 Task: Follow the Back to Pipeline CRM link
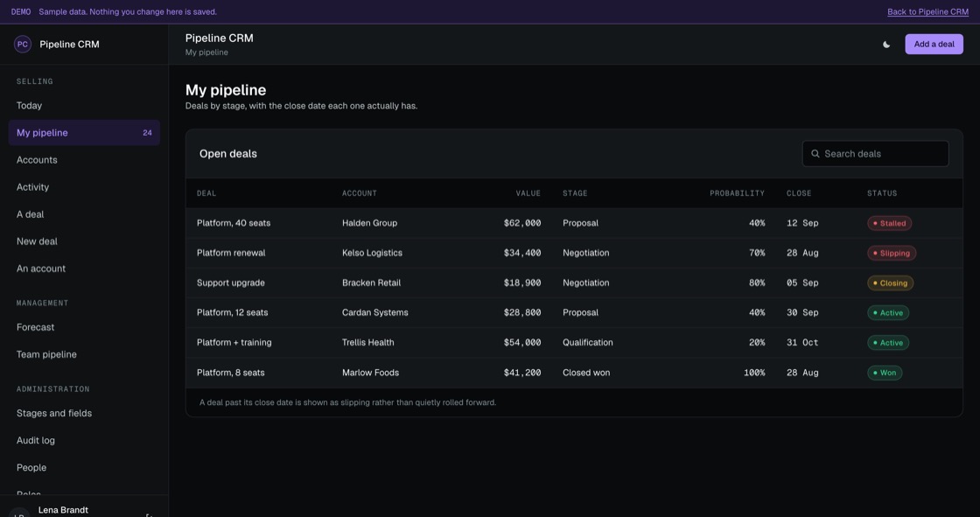(927, 12)
